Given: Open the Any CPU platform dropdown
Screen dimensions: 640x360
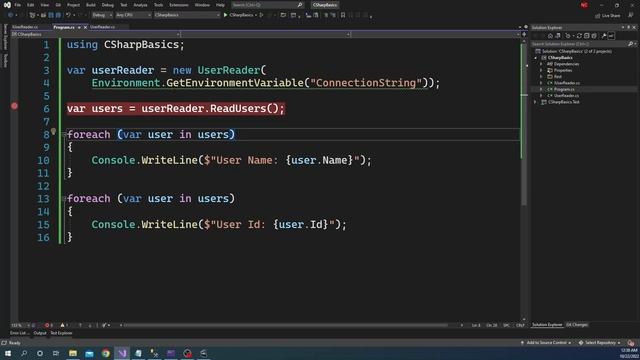Looking at the screenshot, I should point(133,15).
